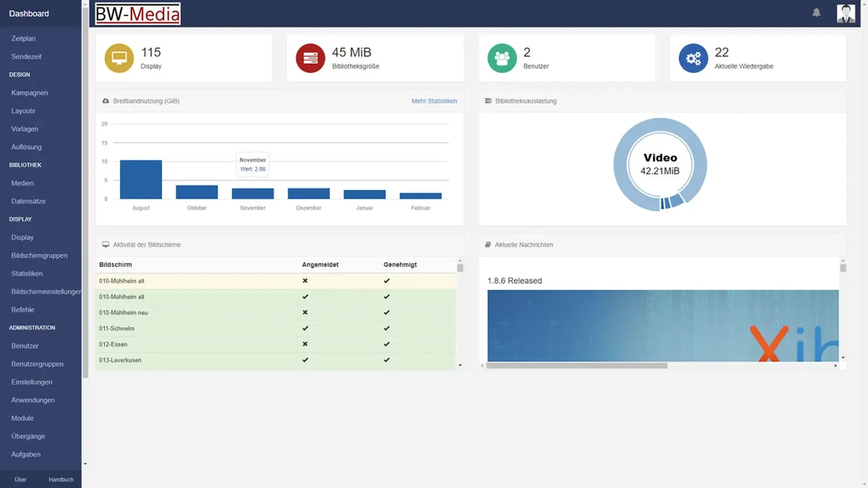This screenshot has width=868, height=488.
Task: Click the icon beside Aktuelle Nachrichten
Action: [x=488, y=245]
